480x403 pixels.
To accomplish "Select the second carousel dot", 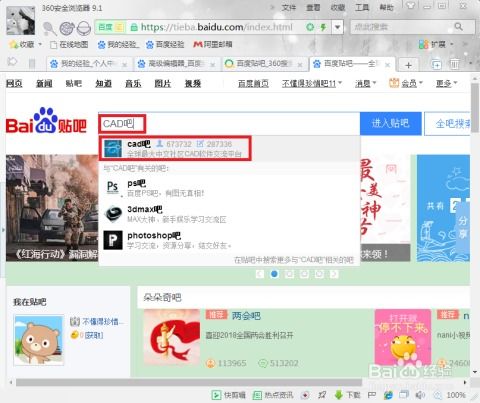I will click(x=289, y=274).
